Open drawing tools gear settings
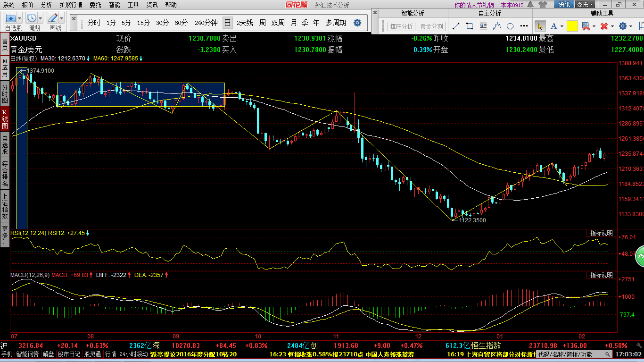Viewport: 644px width, 362px height. coord(623,26)
